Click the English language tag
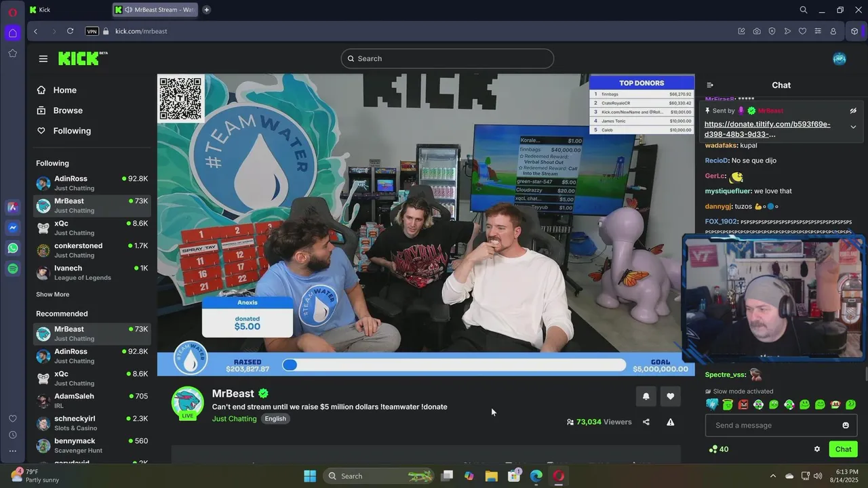 tap(275, 419)
